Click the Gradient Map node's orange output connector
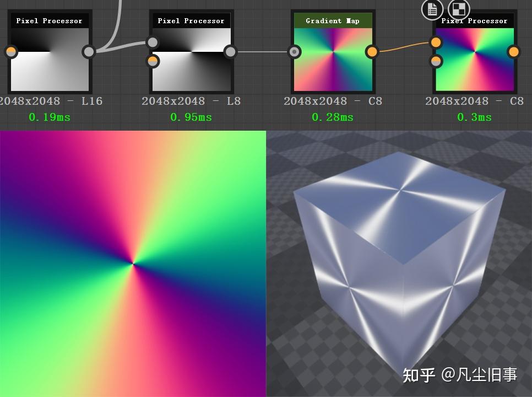Screen dimensions: 532x397 coord(372,52)
